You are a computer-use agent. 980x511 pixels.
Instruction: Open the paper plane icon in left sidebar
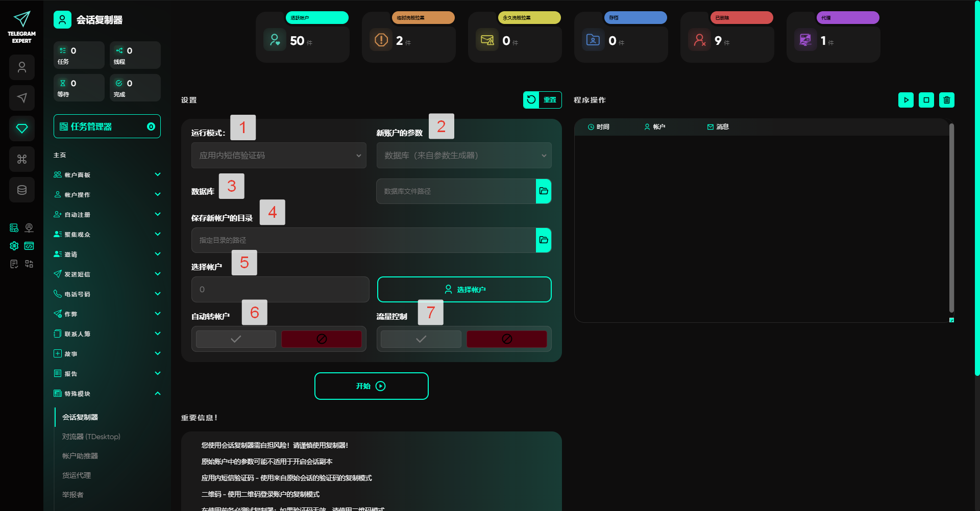tap(22, 98)
